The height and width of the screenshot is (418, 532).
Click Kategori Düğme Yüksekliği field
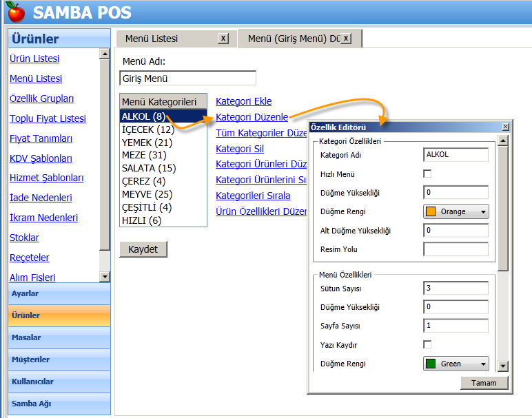[x=456, y=193]
